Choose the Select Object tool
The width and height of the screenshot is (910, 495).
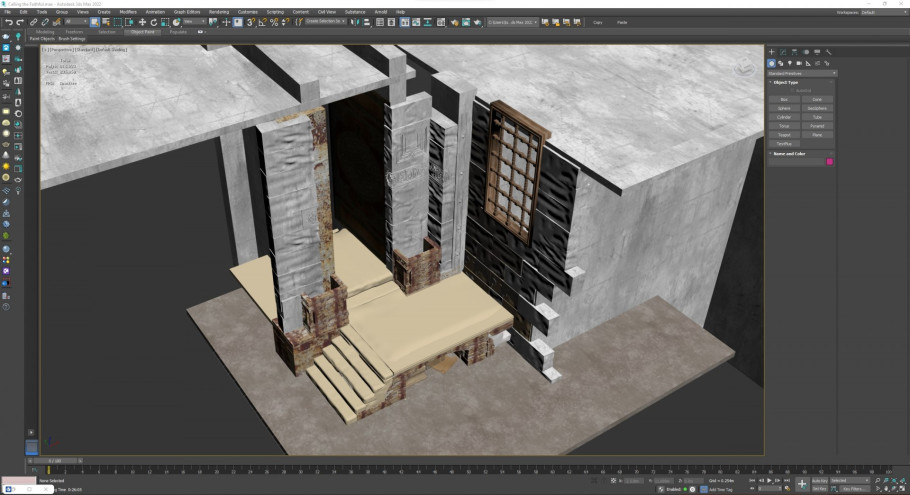tap(95, 22)
